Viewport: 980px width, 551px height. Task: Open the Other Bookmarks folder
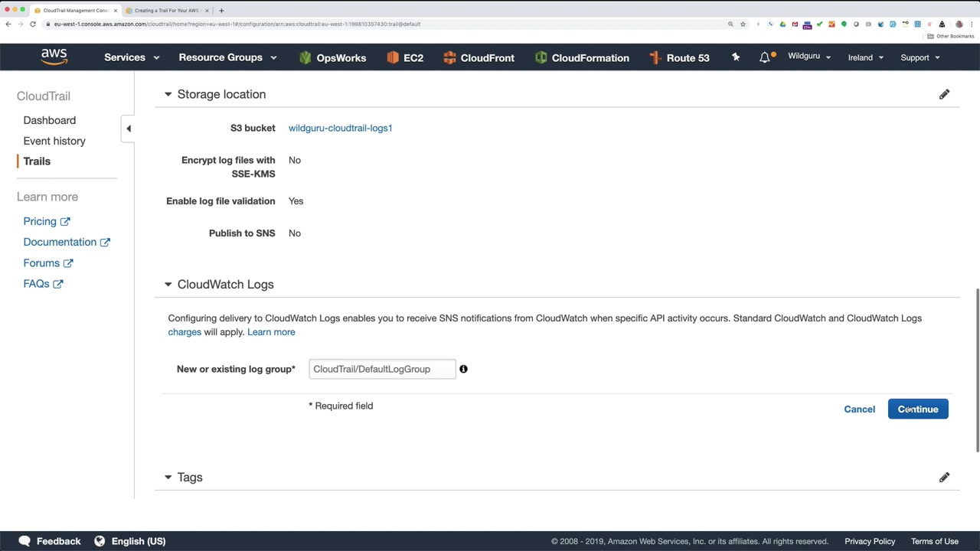point(950,36)
